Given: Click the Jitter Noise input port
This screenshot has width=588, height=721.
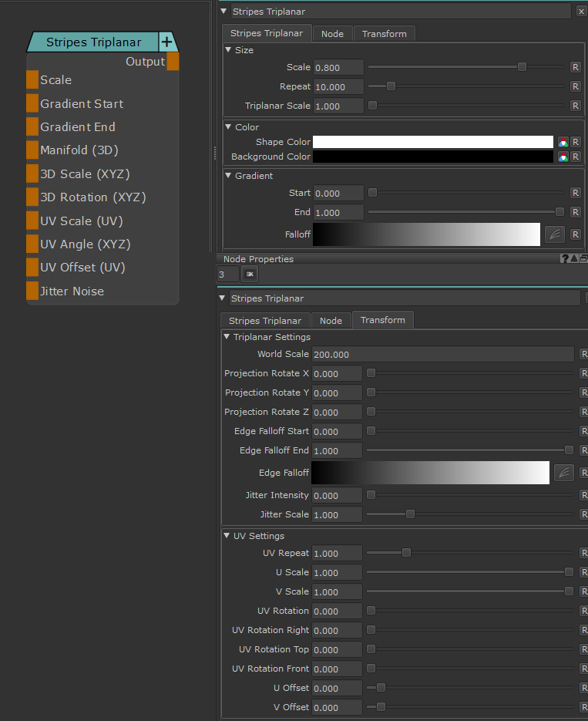Looking at the screenshot, I should [32, 291].
